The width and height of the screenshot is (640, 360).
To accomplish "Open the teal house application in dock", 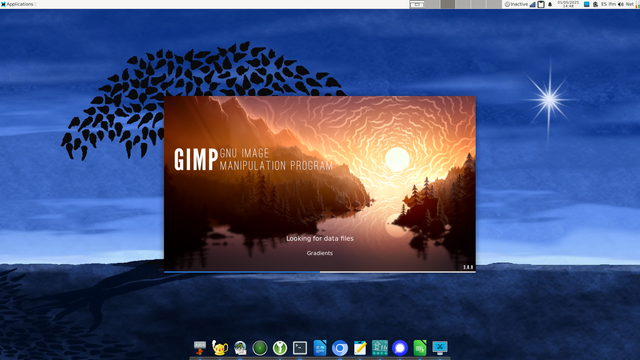I will click(x=380, y=348).
